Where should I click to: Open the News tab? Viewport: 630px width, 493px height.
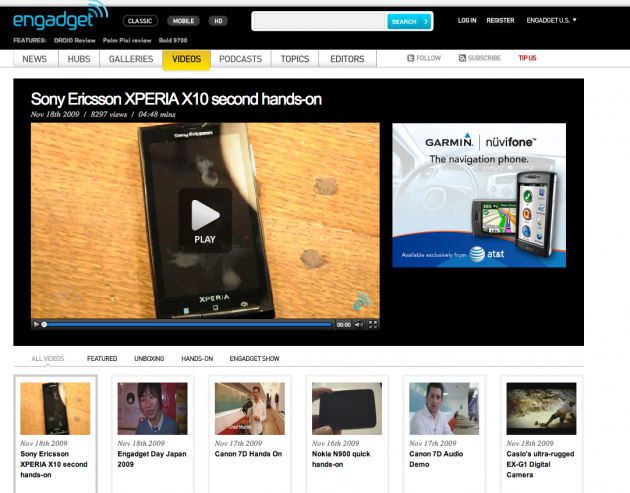[x=35, y=59]
